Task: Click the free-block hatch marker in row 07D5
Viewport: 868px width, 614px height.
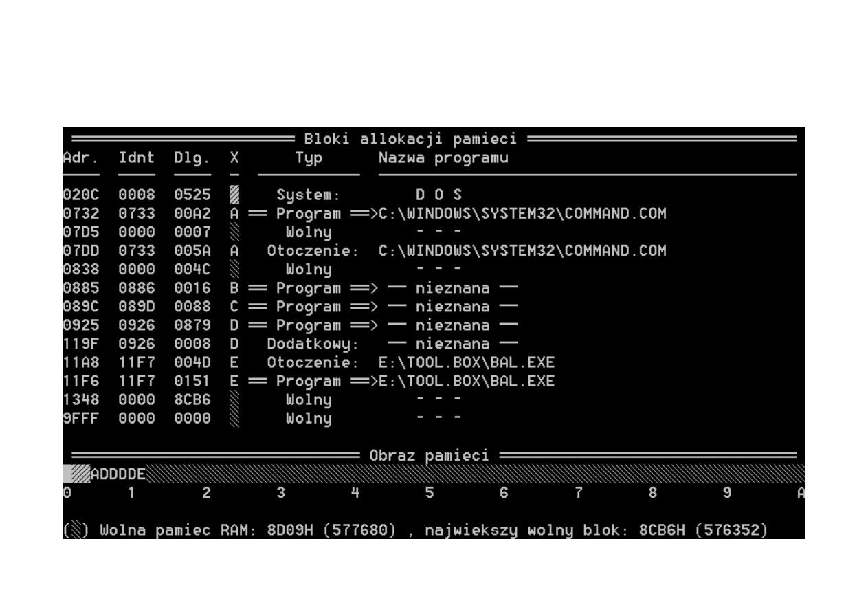Action: 234,232
